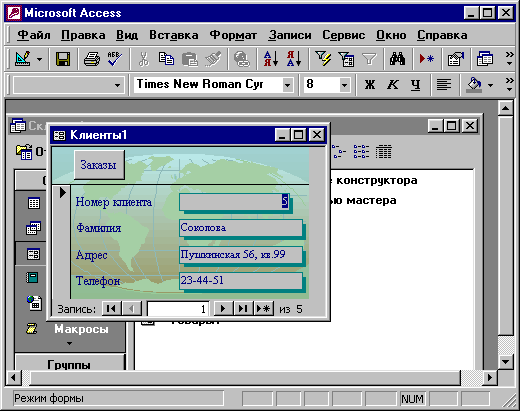This screenshot has width=520, height=411.
Task: Click the Адрес field Пушкинская
Action: [241, 255]
